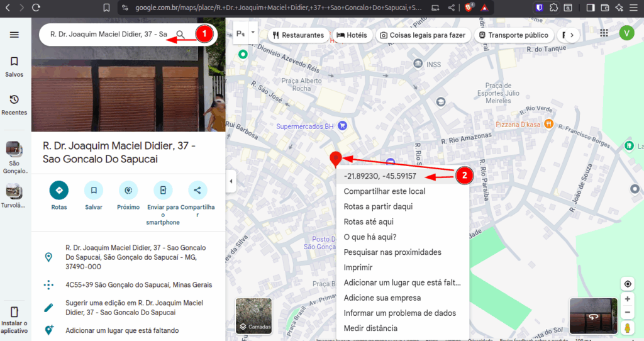Open the Street View preview thumbnail
The width and height of the screenshot is (644, 341).
point(594,316)
